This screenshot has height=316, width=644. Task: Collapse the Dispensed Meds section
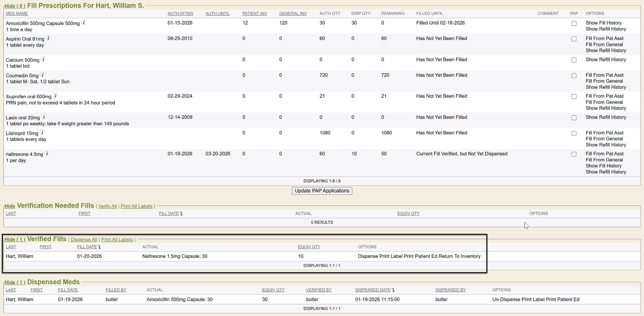coord(14,282)
